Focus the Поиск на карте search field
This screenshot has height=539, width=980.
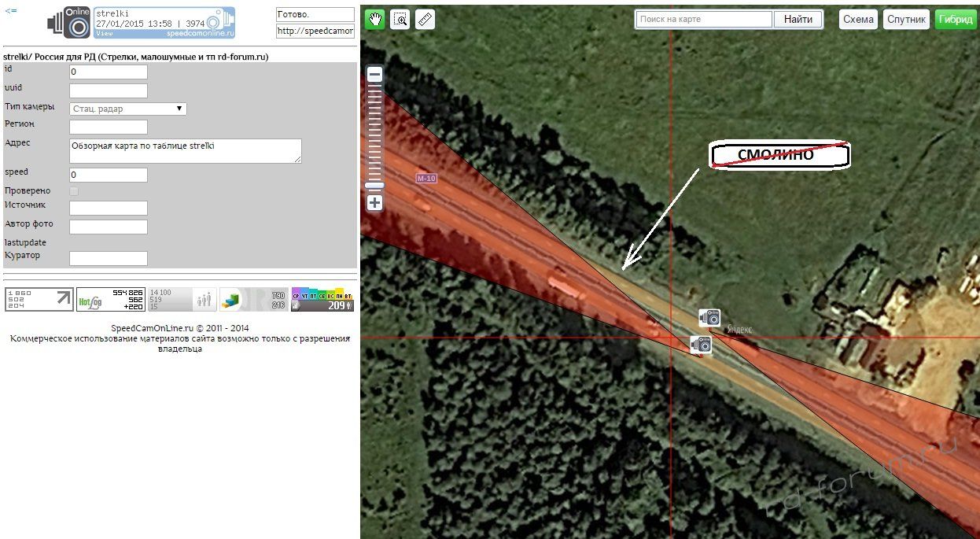pos(704,20)
